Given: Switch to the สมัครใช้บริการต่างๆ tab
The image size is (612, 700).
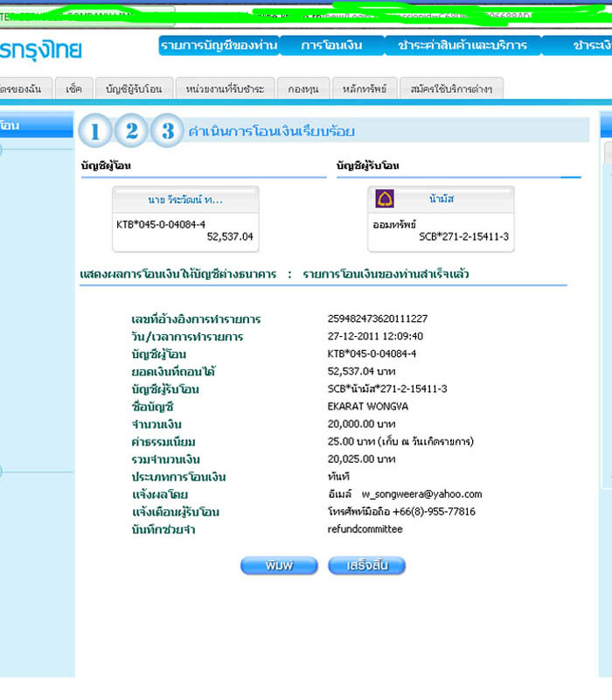Looking at the screenshot, I should (451, 88).
